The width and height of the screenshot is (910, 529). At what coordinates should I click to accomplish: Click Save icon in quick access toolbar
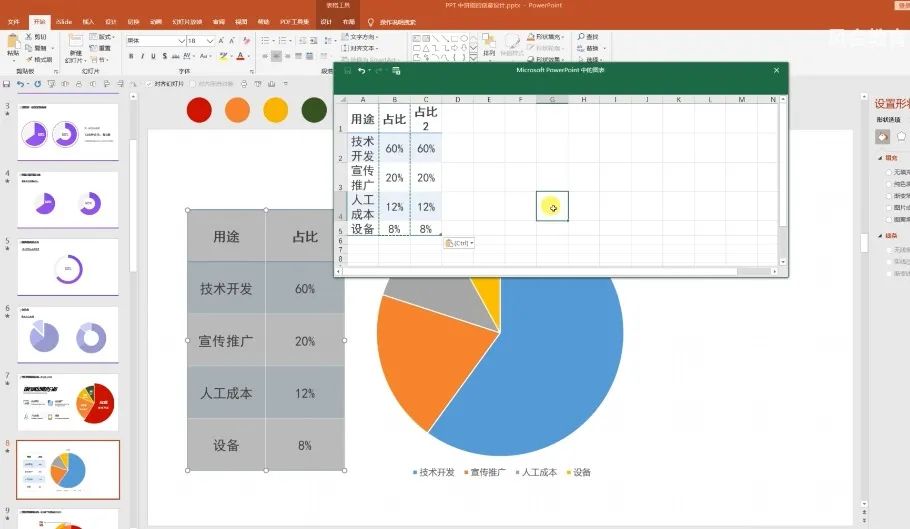6,84
